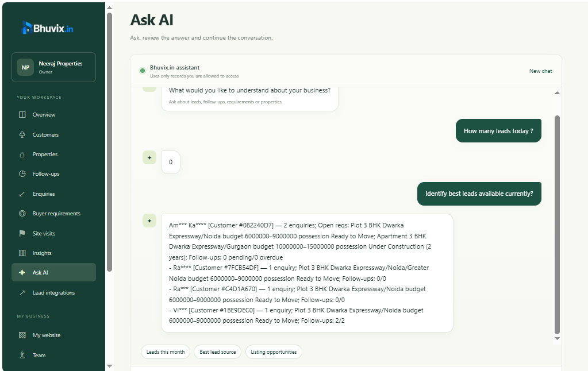
Task: Click the 'Identify best leads available currently?' message
Action: pyautogui.click(x=479, y=194)
